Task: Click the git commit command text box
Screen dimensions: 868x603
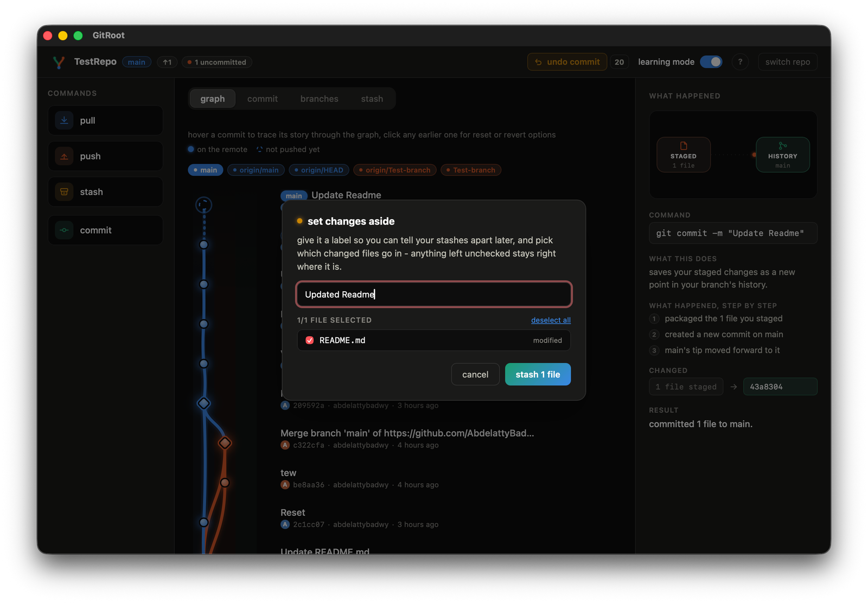Action: coord(733,233)
